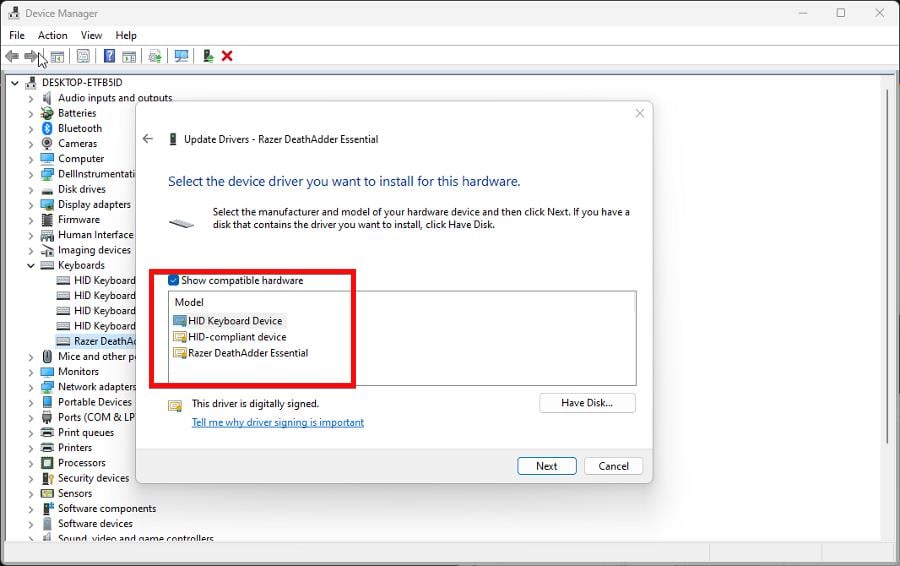Click the Sensors icon in the tree
Screen dimensions: 900x566
47,494
